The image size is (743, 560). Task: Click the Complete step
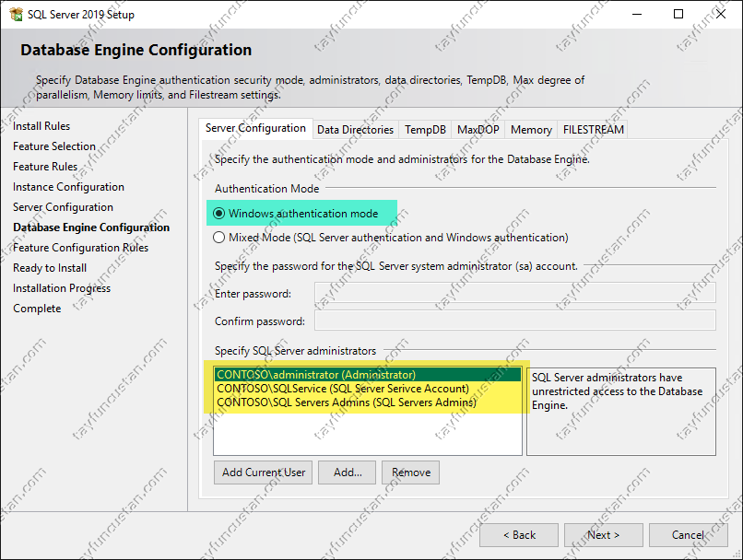point(37,309)
